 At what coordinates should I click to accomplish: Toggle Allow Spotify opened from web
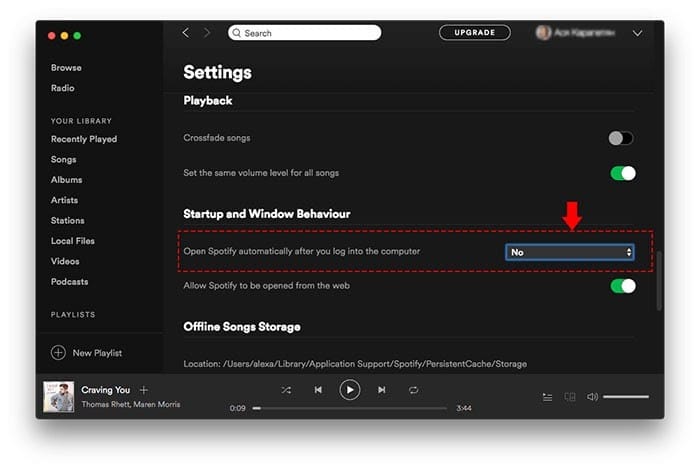[623, 286]
